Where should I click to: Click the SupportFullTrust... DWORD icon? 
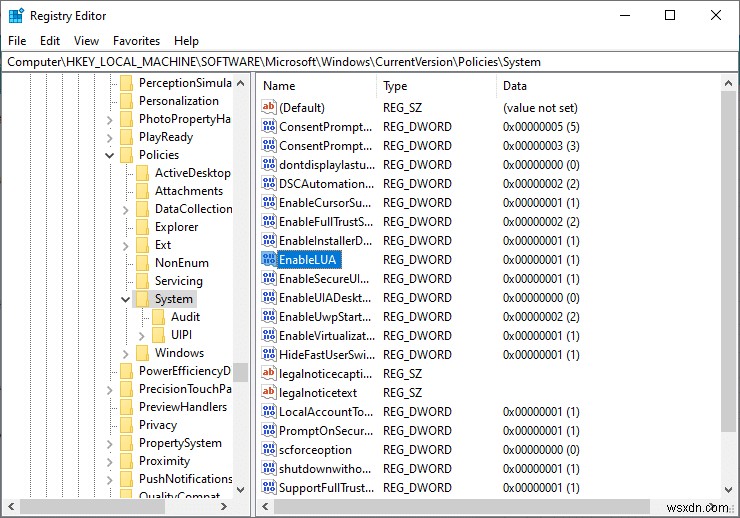[269, 487]
